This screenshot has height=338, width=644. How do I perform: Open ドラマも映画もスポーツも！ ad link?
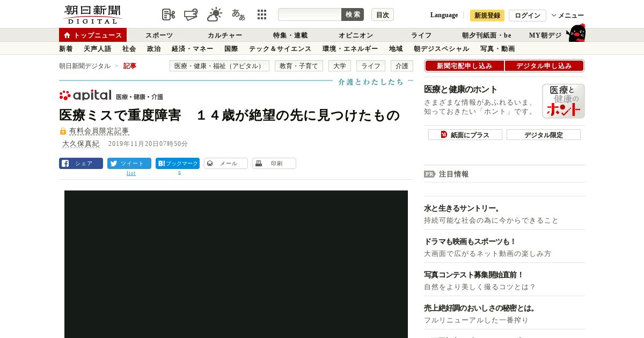click(470, 241)
